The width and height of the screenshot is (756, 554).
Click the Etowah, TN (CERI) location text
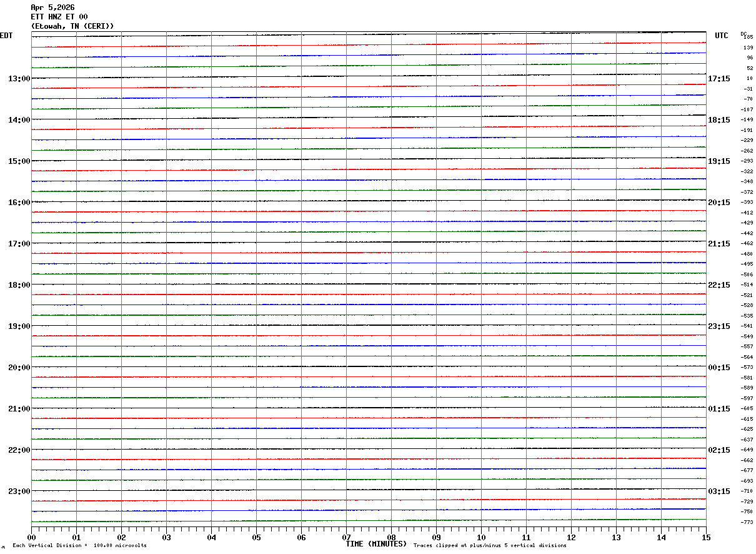(72, 26)
